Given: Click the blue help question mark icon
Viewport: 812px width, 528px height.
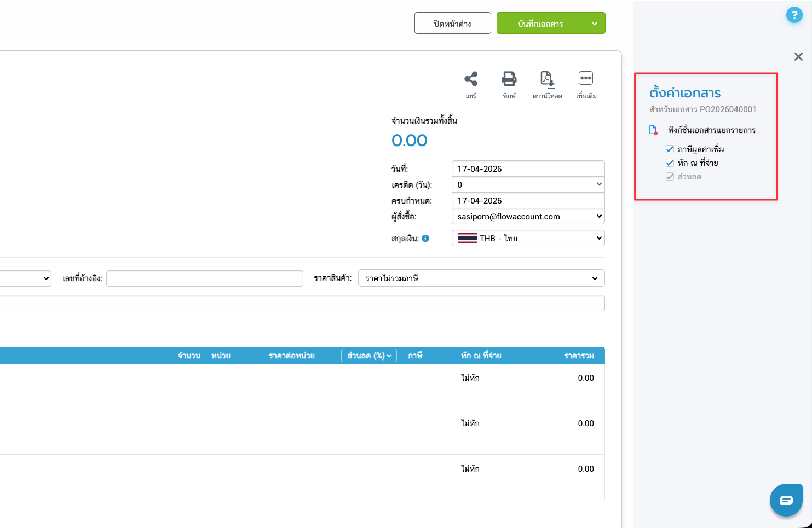Looking at the screenshot, I should (x=794, y=15).
